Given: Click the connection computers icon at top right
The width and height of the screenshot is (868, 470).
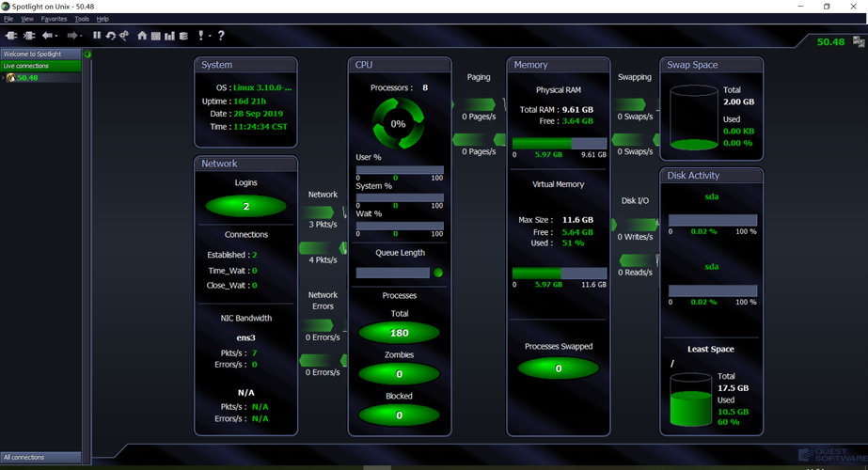Looking at the screenshot, I should click(858, 41).
